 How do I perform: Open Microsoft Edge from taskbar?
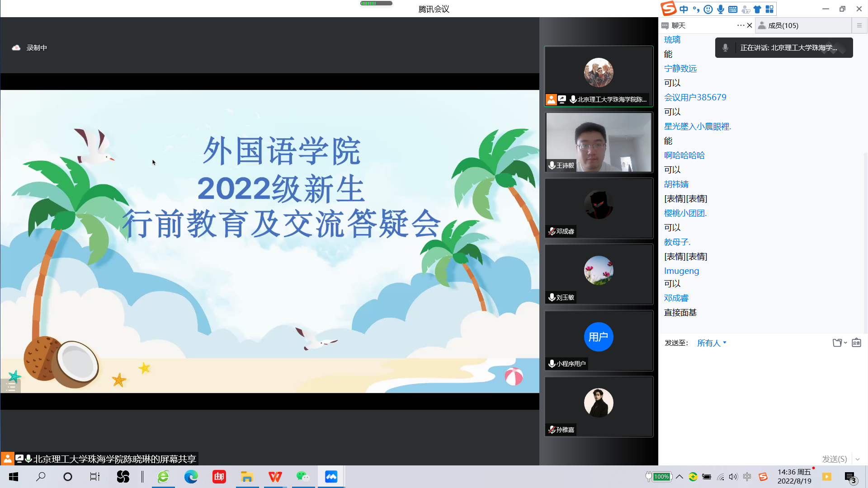(191, 477)
